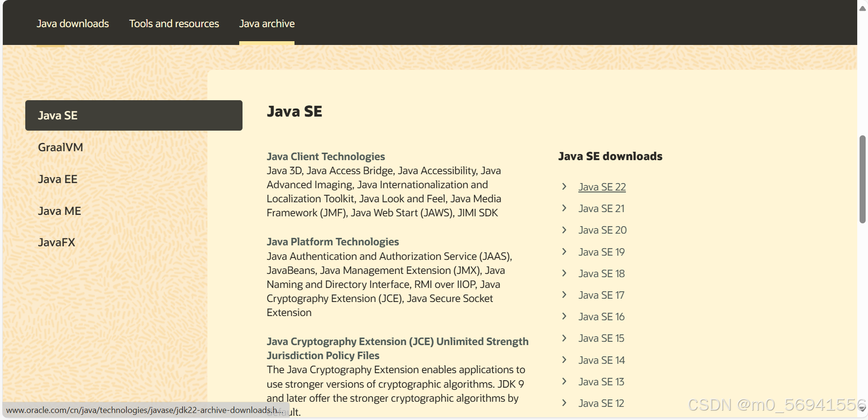
Task: Open the Java Client Technologies link
Action: 326,156
